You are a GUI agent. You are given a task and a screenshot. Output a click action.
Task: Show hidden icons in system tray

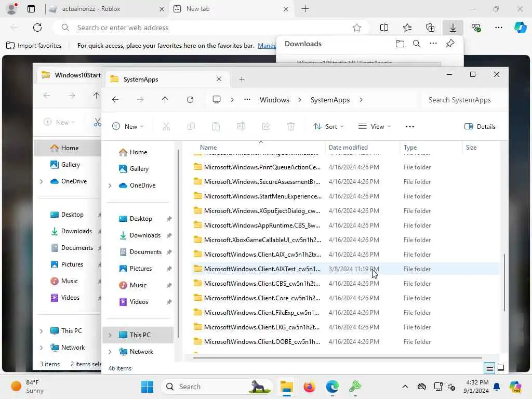coord(405,387)
